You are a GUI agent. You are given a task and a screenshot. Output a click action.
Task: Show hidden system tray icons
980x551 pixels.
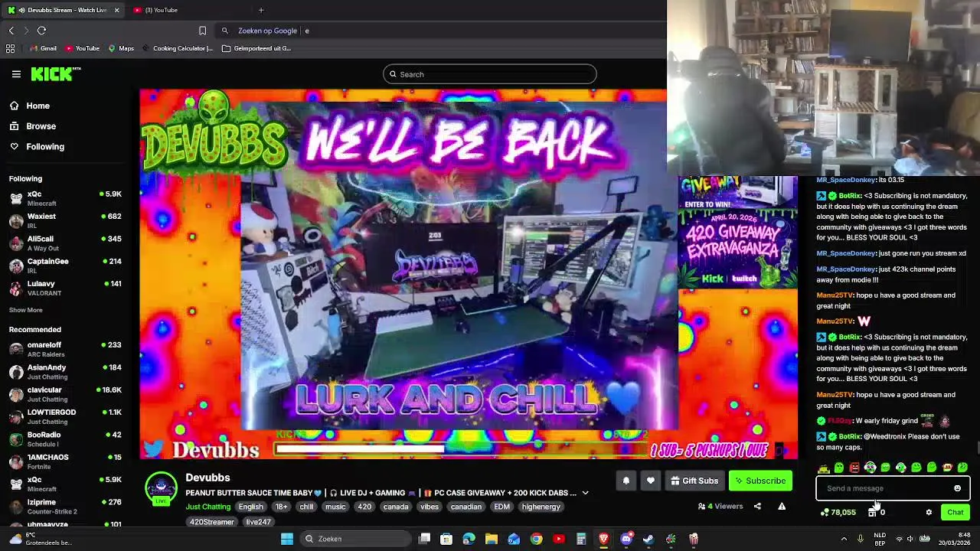coord(844,539)
